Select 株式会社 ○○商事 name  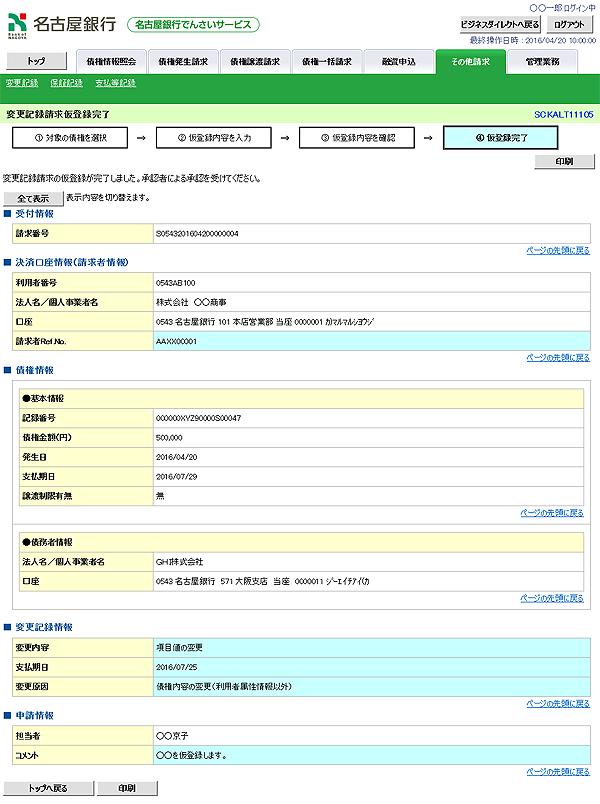pyautogui.click(x=191, y=303)
